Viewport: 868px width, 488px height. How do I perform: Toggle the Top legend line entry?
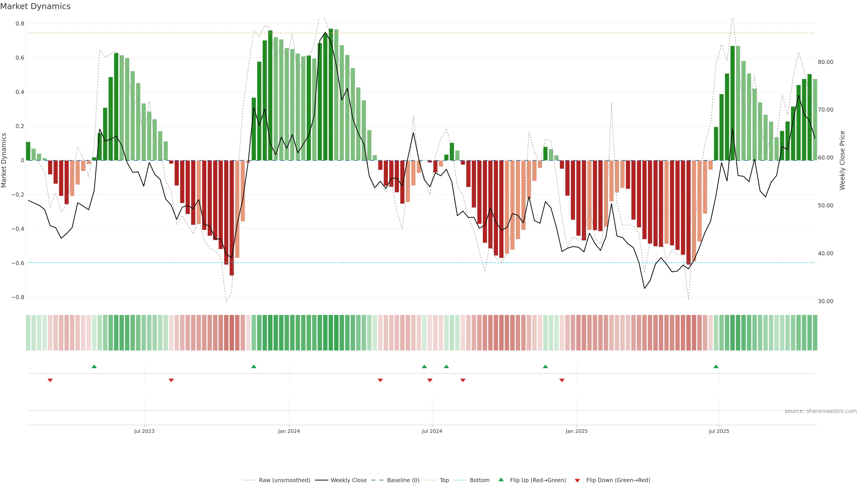444,480
